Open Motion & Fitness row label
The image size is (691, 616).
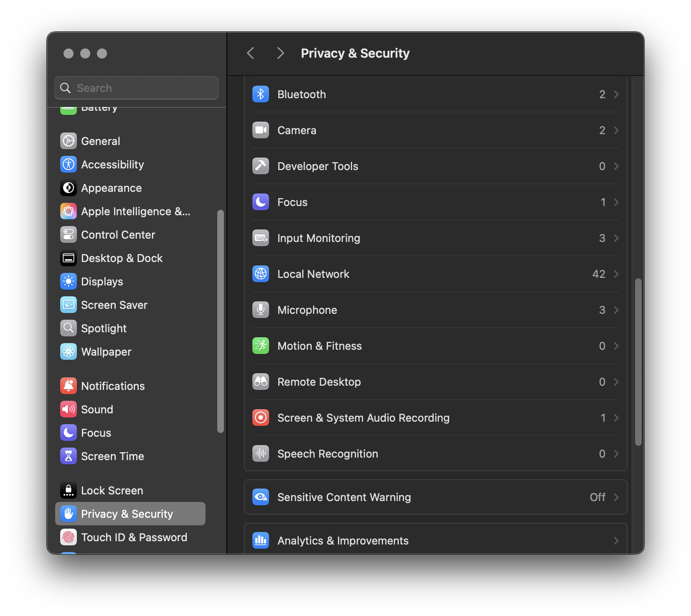320,346
